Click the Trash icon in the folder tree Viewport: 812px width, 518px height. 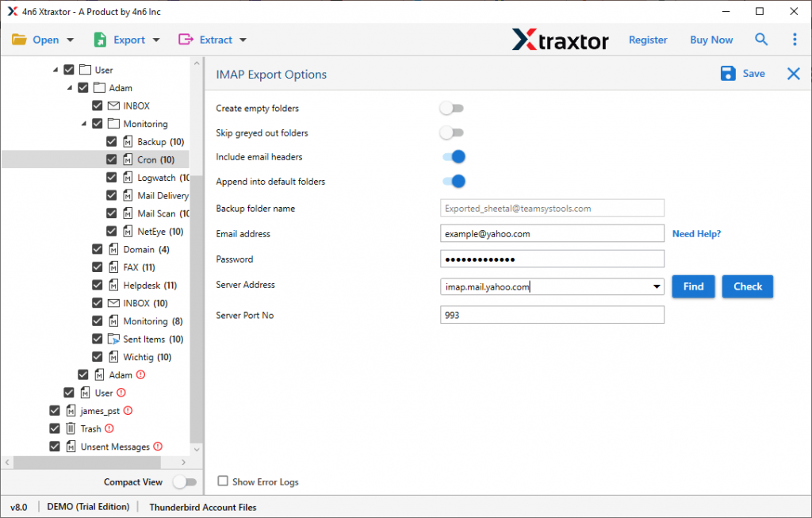click(x=71, y=428)
